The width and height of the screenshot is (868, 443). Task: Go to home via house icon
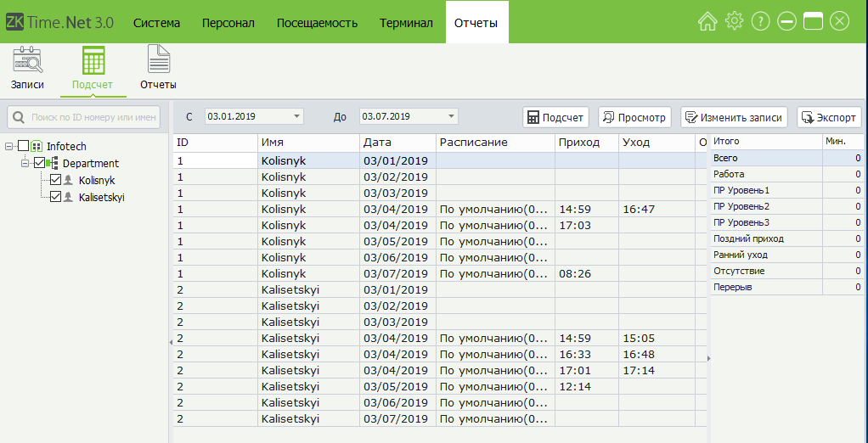[707, 21]
